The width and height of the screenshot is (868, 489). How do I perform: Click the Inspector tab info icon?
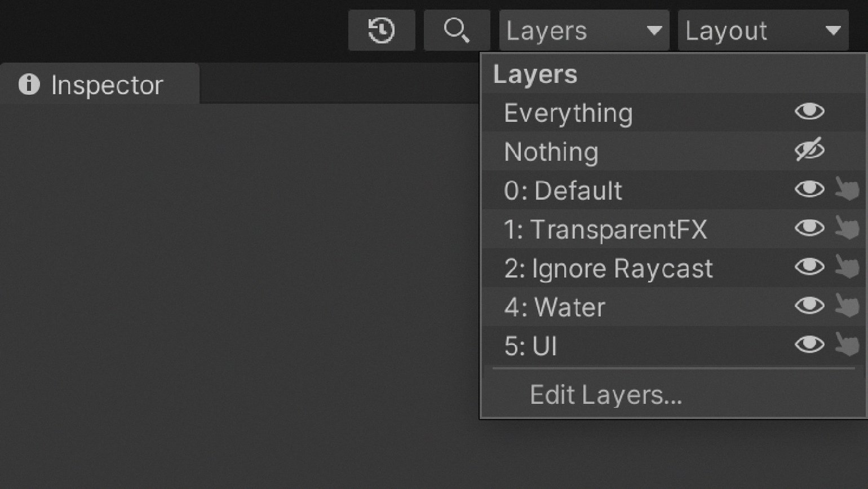coord(29,85)
